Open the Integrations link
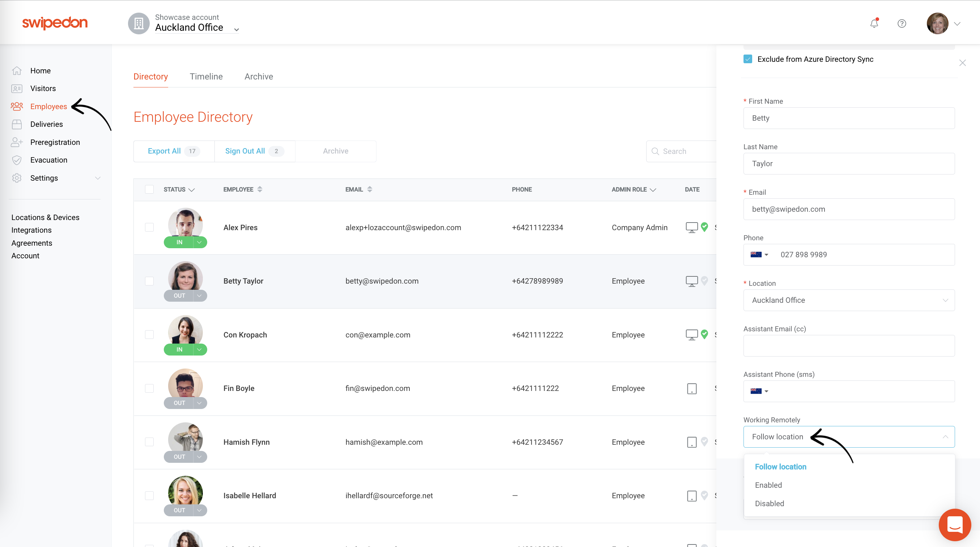Image resolution: width=980 pixels, height=547 pixels. 31,230
